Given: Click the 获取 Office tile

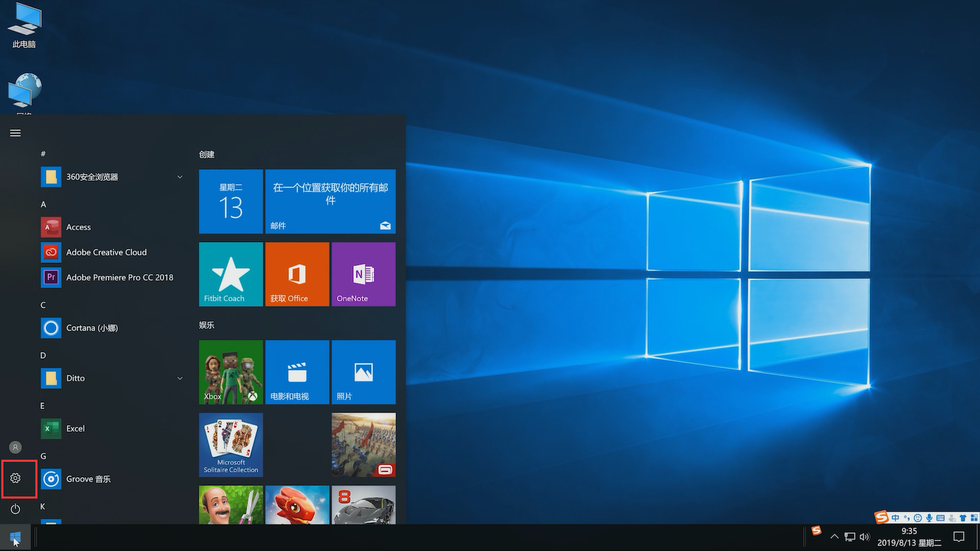Looking at the screenshot, I should point(297,274).
